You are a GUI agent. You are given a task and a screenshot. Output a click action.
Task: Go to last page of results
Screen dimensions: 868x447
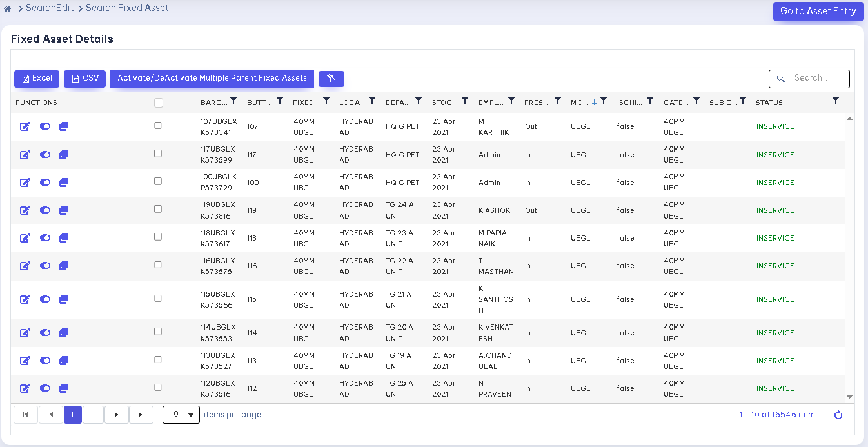coord(141,415)
